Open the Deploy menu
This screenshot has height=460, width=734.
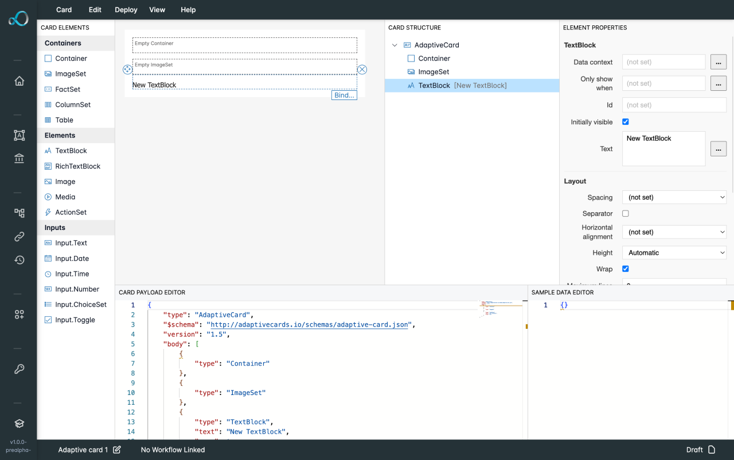click(x=126, y=10)
